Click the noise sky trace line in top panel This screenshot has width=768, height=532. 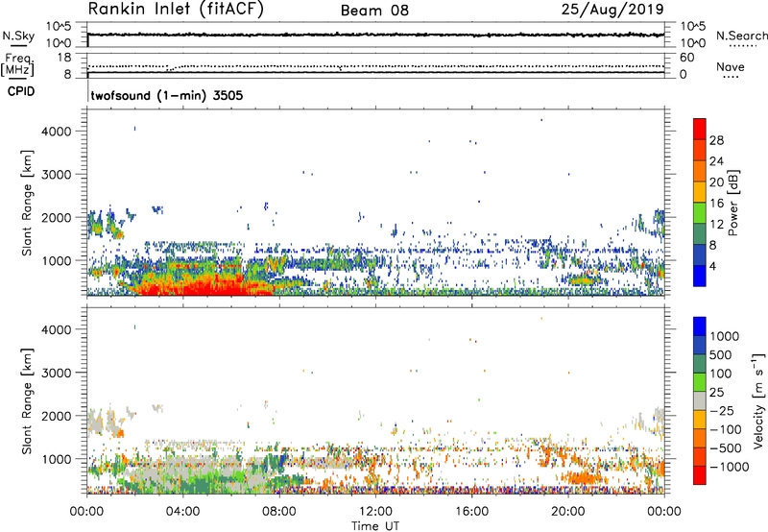click(x=375, y=35)
